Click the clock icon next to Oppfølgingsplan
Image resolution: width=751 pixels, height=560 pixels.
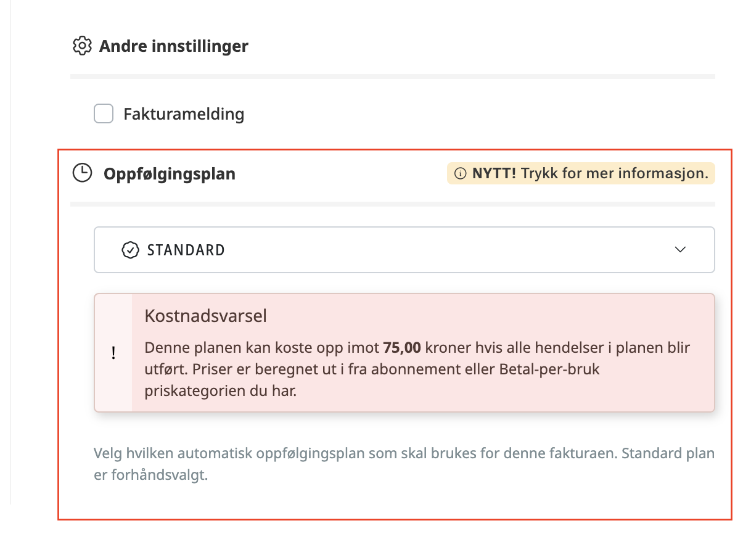coord(82,173)
